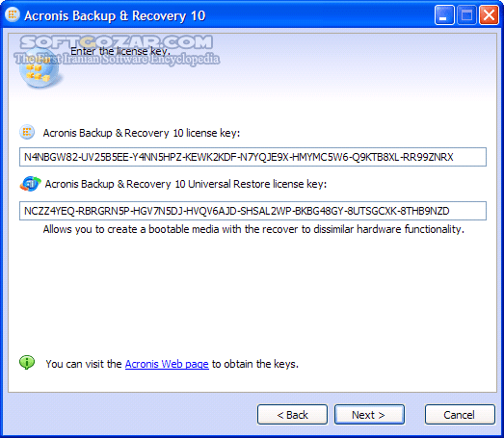Image resolution: width=504 pixels, height=438 pixels.
Task: Focus the Universal Restore license key field
Action: point(252,211)
